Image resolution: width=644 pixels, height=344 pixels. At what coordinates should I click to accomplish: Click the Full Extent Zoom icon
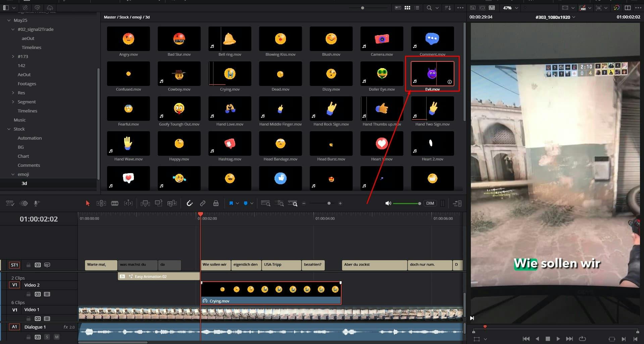[266, 203]
